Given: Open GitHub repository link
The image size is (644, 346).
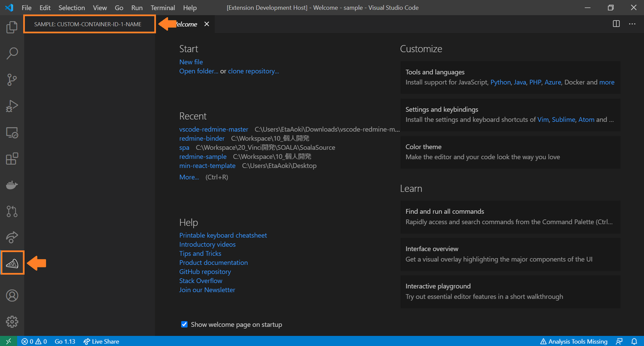Looking at the screenshot, I should tap(206, 272).
